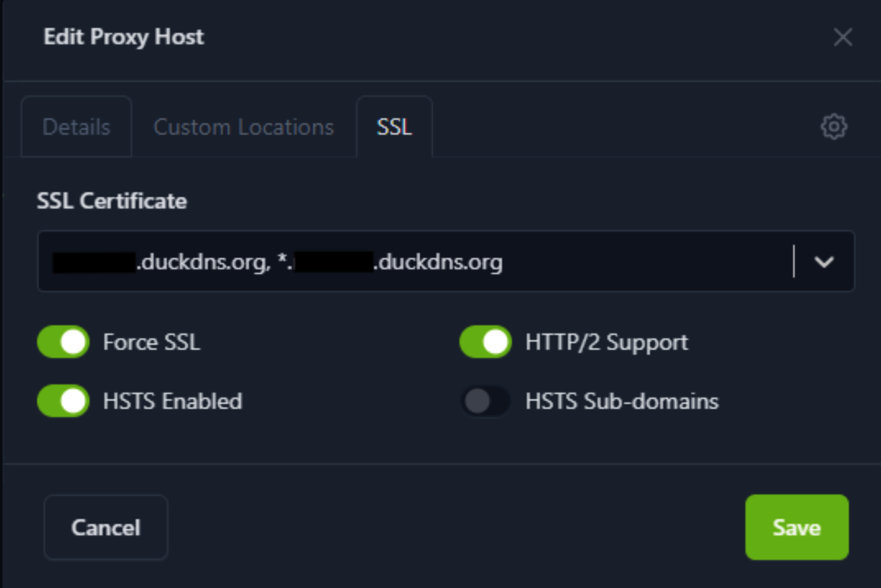
Task: Expand the SSL Certificate chevron arrow
Action: 823,262
